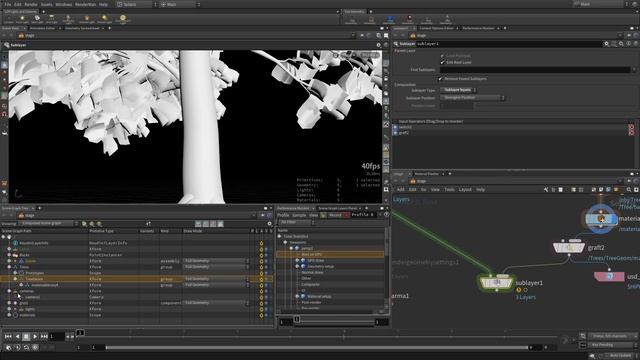Image resolution: width=640 pixels, height=360 pixels.
Task: Open the Solaris desktop selector dropdown
Action: pyautogui.click(x=137, y=4)
